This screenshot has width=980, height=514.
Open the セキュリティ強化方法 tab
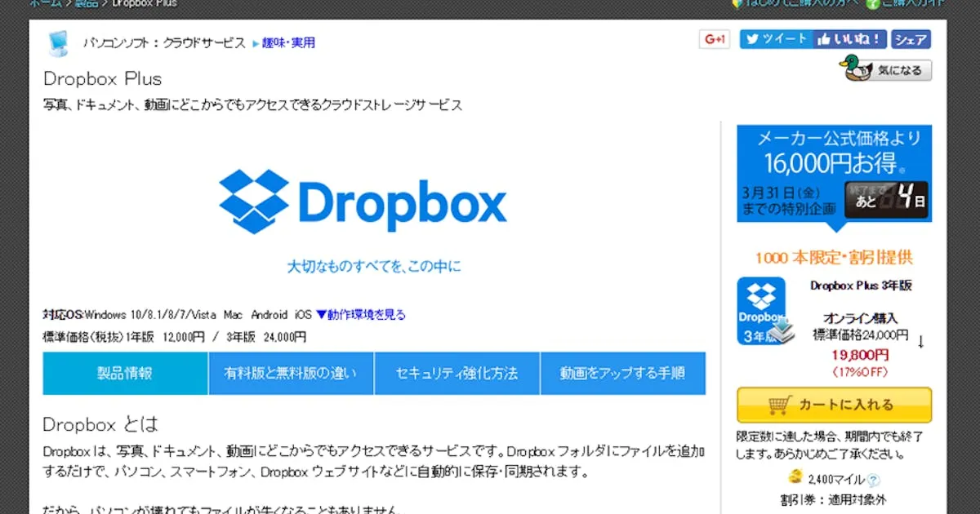tap(457, 374)
